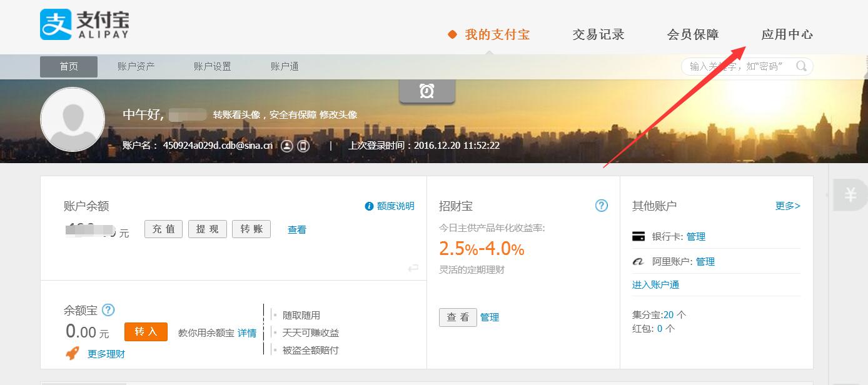Image resolution: width=868 pixels, height=385 pixels.
Task: Click 管理 next to 银行卡
Action: [696, 236]
